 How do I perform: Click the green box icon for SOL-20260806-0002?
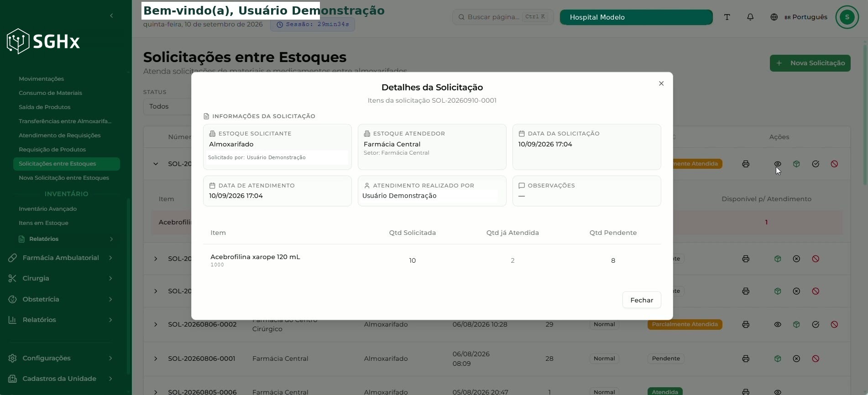coord(796,324)
